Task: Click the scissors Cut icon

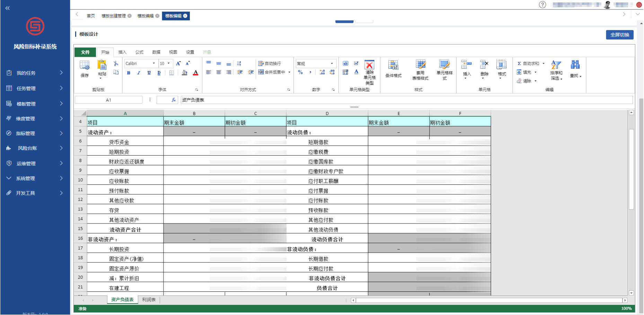Action: coord(116,63)
